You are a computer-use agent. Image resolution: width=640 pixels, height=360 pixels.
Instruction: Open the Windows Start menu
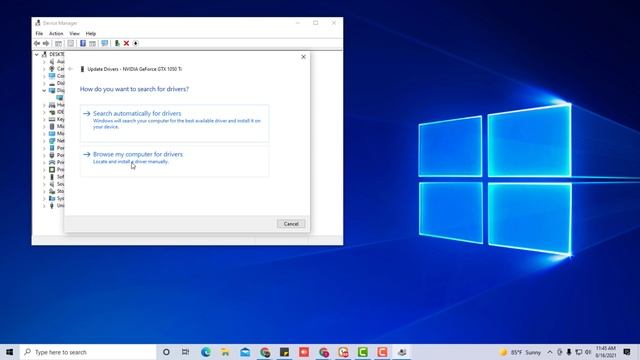[x=10, y=352]
